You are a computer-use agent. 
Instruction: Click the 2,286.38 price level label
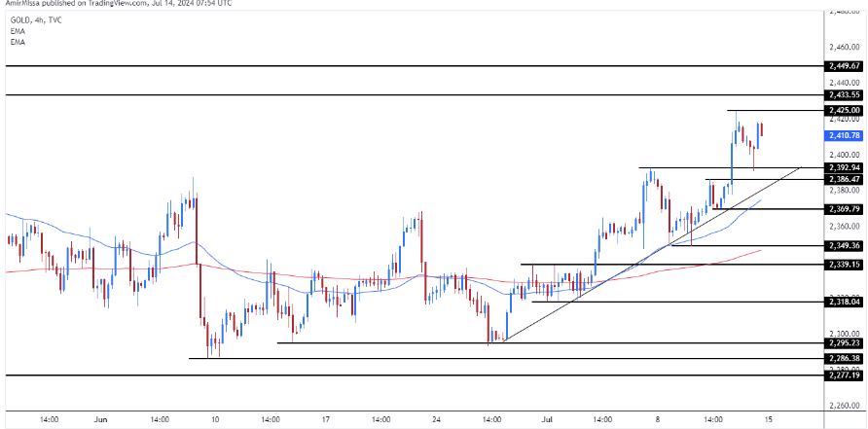click(843, 358)
